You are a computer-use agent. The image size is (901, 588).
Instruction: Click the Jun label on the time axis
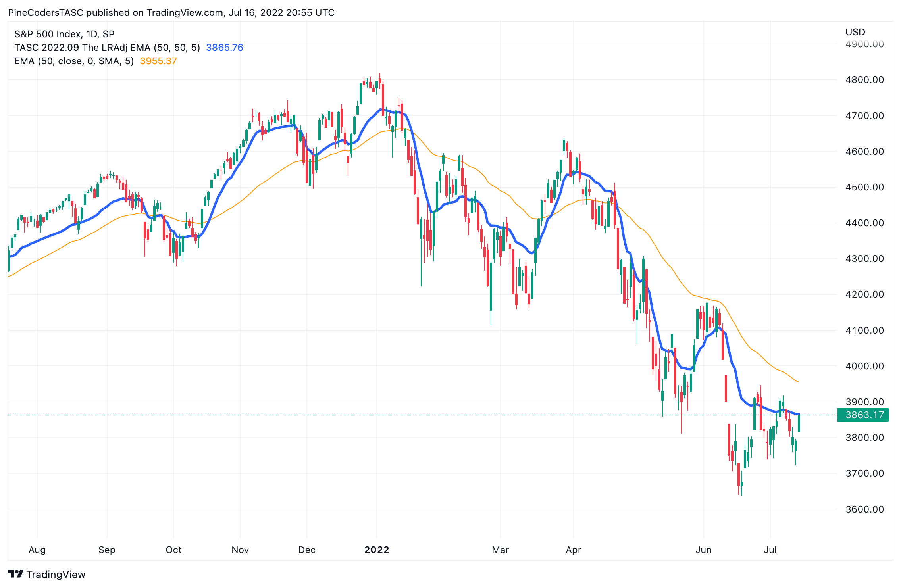(x=704, y=550)
